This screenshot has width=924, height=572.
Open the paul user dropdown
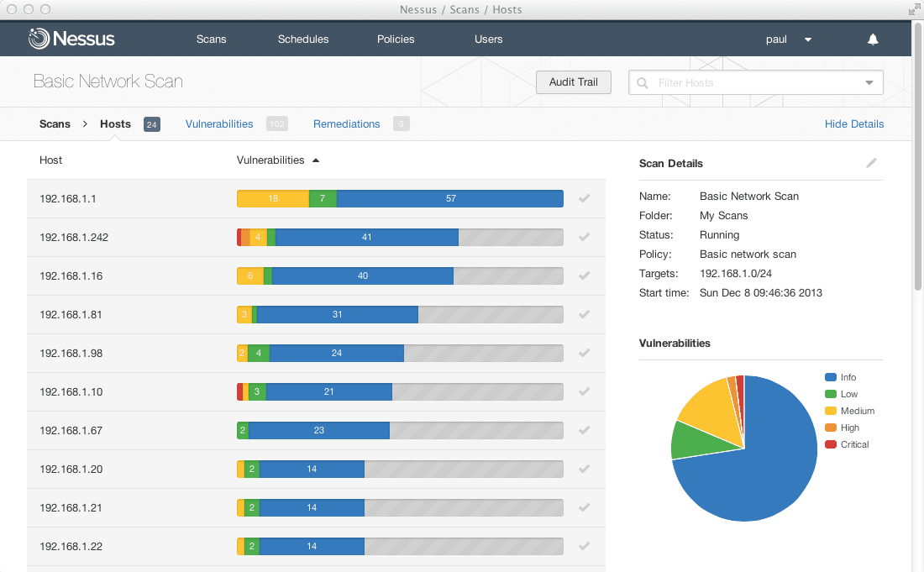[x=788, y=39]
